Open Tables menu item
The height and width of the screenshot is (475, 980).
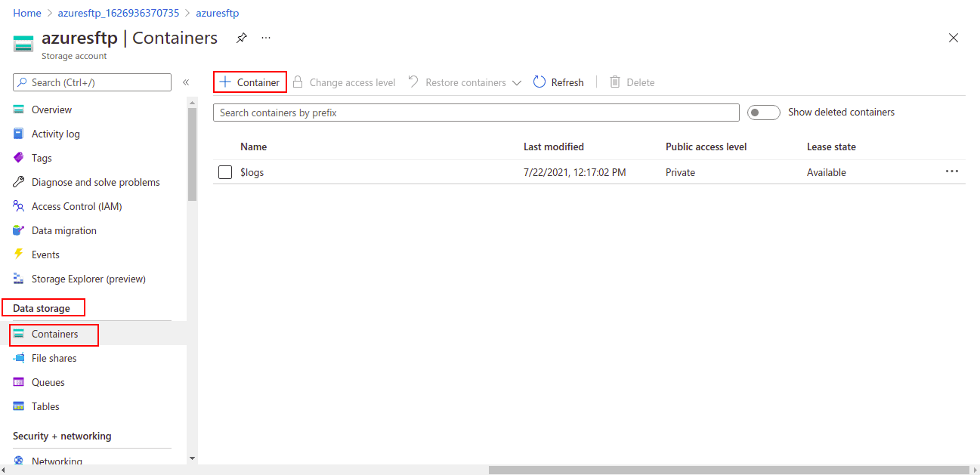pos(45,406)
